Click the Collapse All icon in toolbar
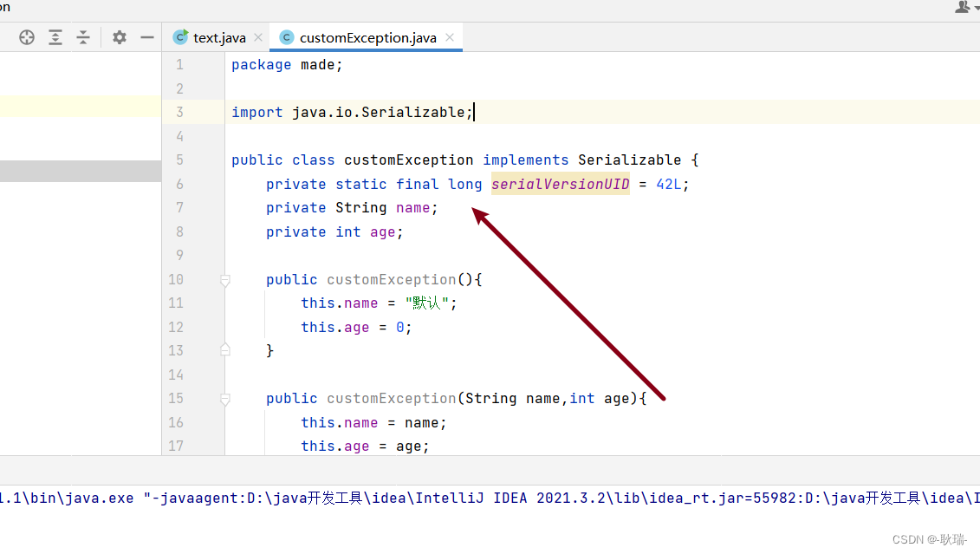980x554 pixels. tap(83, 36)
